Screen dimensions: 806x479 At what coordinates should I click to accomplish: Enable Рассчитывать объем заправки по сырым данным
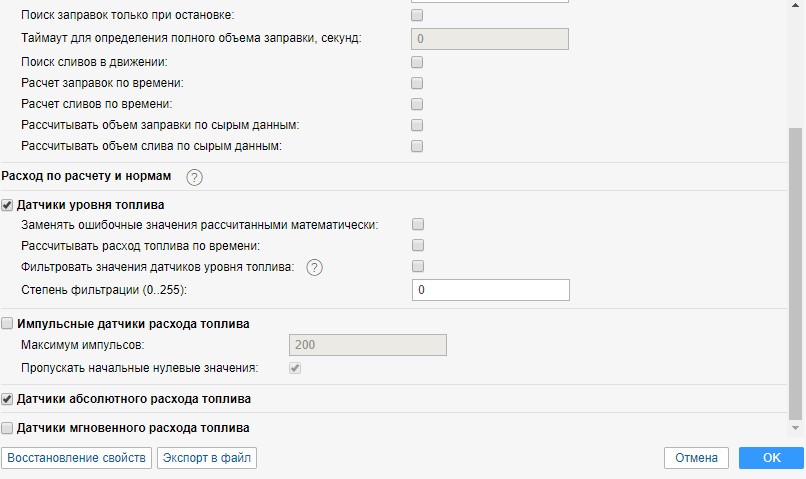[x=417, y=125]
